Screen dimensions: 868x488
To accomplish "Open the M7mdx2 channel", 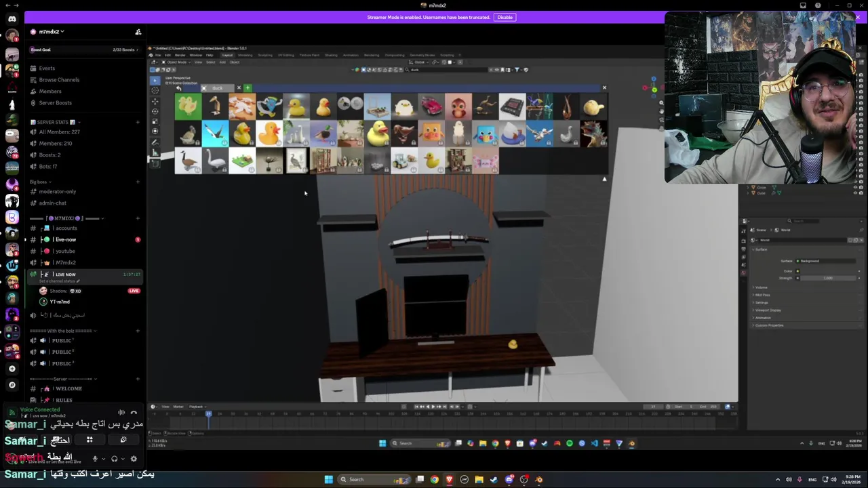I will pyautogui.click(x=85, y=263).
